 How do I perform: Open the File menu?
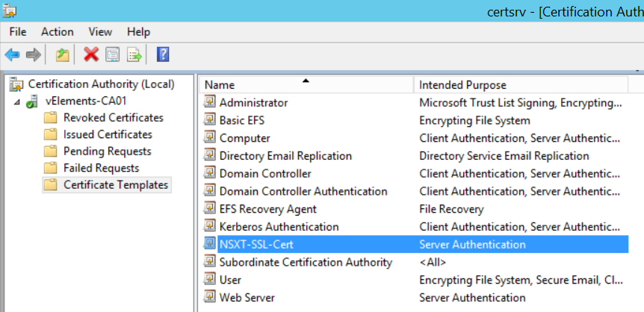pos(18,32)
